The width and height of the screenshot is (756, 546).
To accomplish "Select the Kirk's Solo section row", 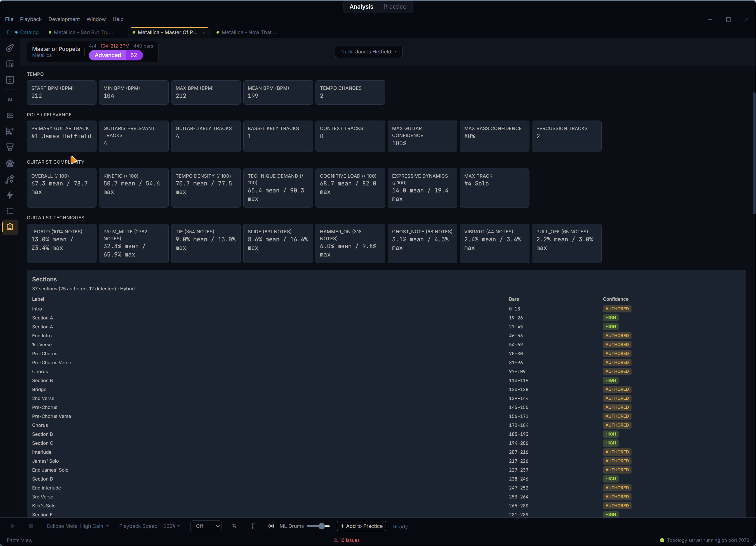I will pyautogui.click(x=386, y=506).
